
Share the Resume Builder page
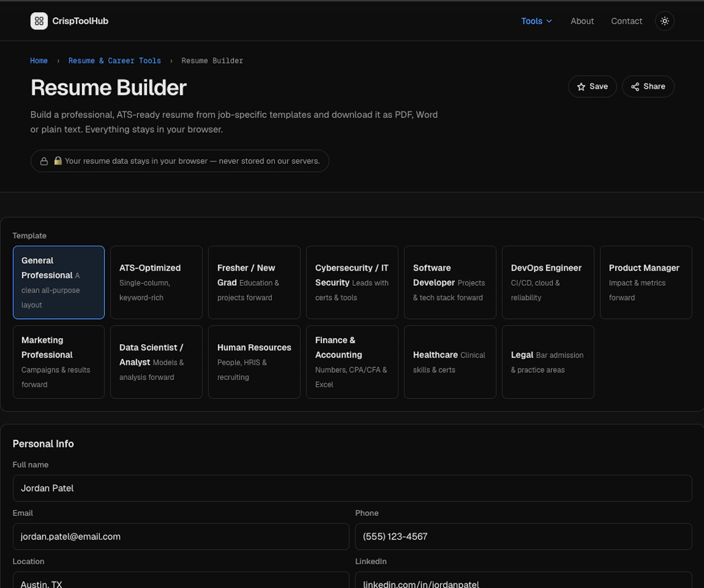(x=648, y=86)
